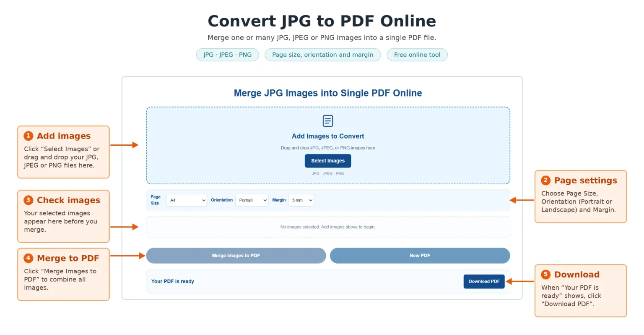Click the Convert JPG to PDF Online title
Viewport: 644px width, 335px height.
322,21
